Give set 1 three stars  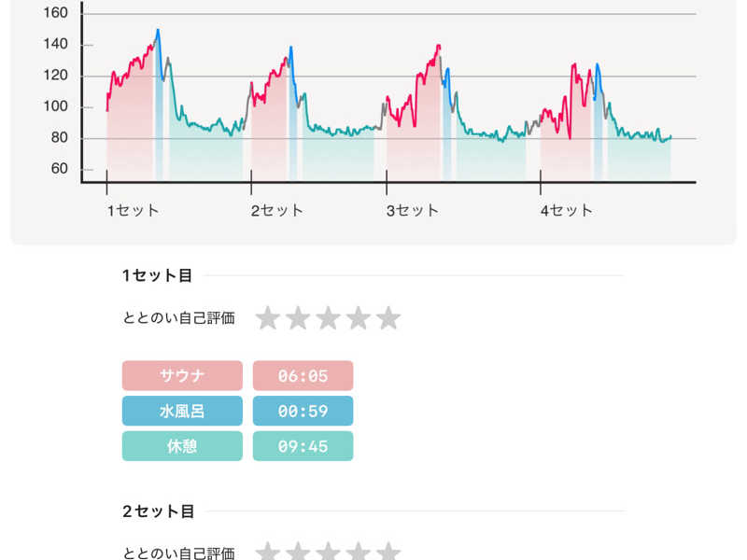point(329,317)
